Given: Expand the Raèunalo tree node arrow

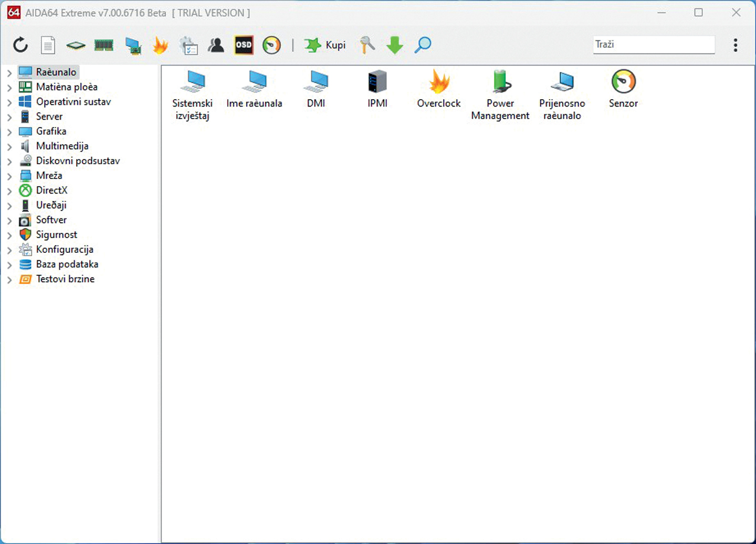Looking at the screenshot, I should tap(9, 73).
